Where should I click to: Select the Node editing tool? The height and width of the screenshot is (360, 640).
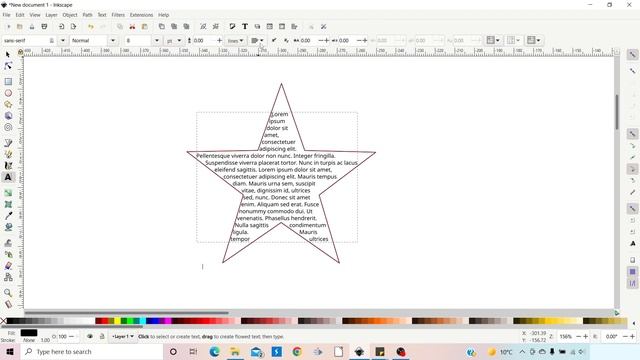click(8, 66)
